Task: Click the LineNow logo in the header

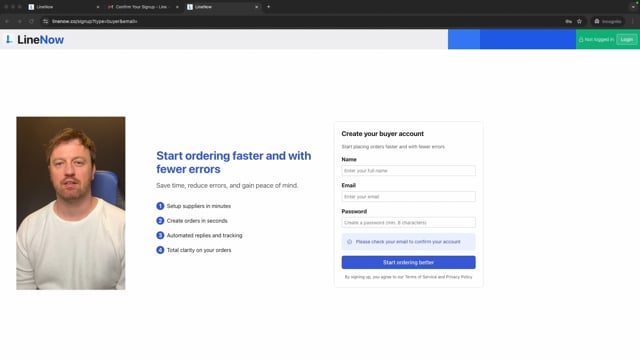Action: (35, 40)
